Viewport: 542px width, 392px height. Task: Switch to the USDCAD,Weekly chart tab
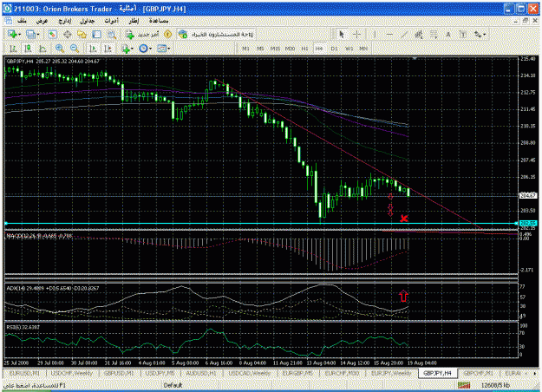249,373
